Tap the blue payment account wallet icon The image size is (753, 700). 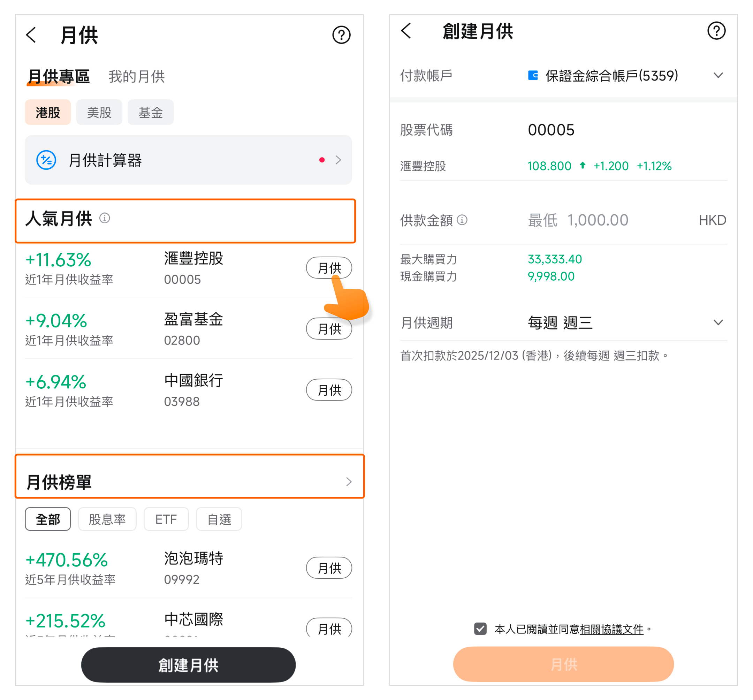[533, 75]
